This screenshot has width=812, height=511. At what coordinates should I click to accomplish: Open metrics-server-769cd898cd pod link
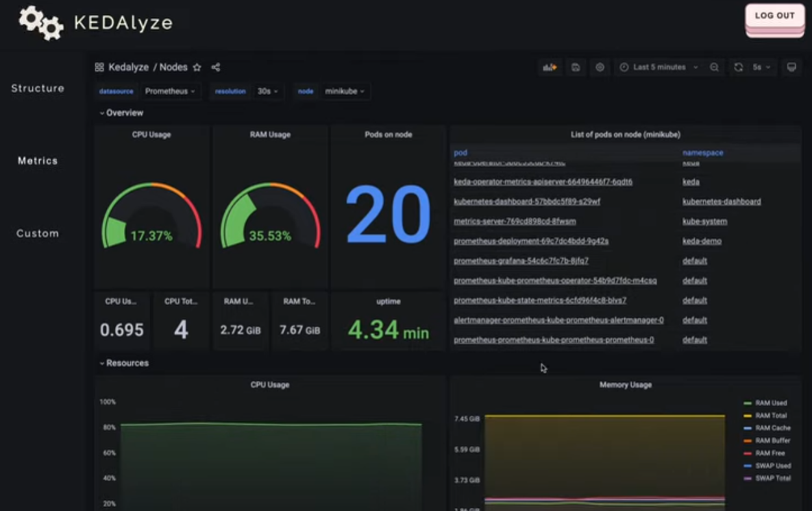tap(515, 222)
